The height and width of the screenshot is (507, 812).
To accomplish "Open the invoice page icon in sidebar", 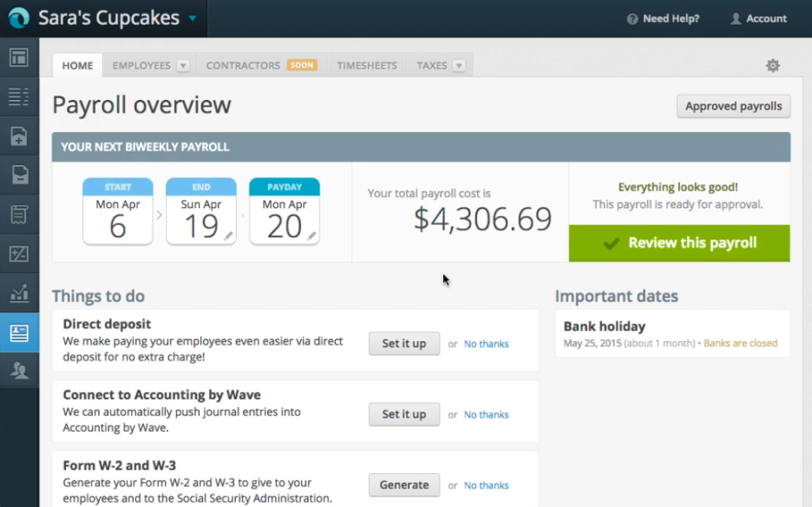I will [x=19, y=175].
